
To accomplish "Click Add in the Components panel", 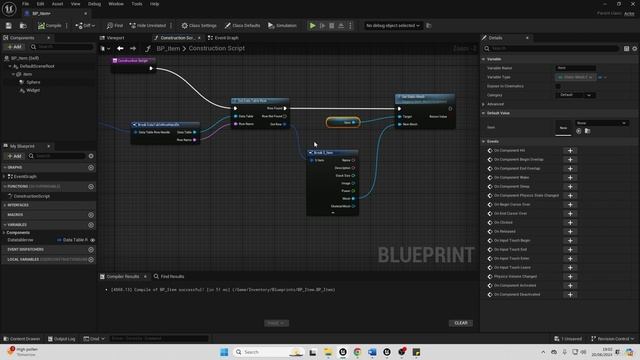I will pyautogui.click(x=14, y=47).
